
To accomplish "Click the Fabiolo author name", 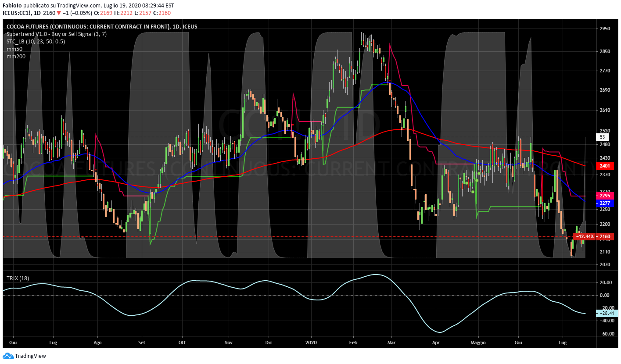I will tap(12, 6).
